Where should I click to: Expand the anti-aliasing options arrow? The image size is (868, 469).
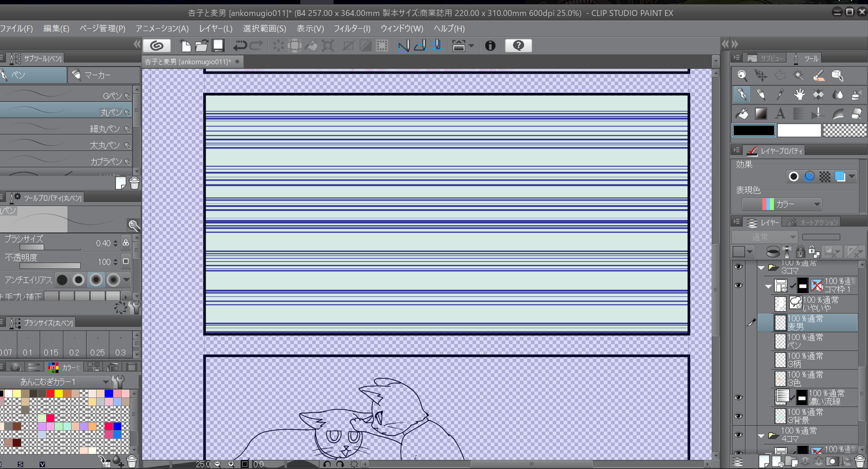(x=126, y=279)
